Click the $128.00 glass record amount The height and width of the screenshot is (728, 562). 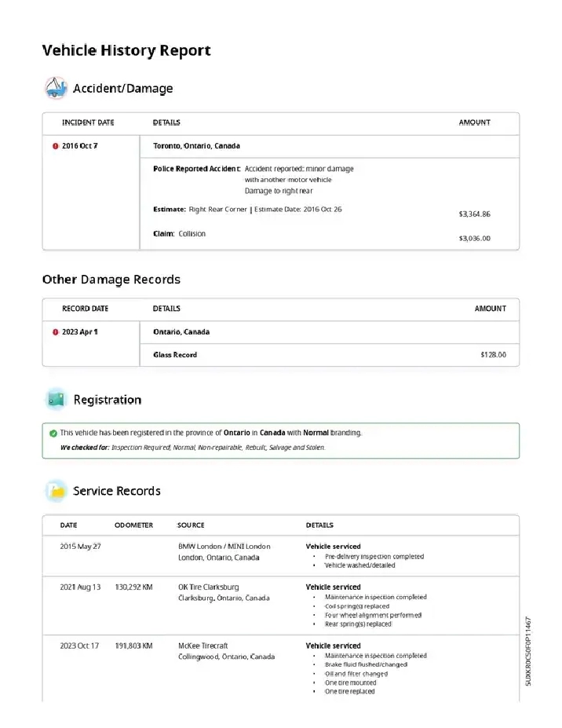pyautogui.click(x=493, y=355)
